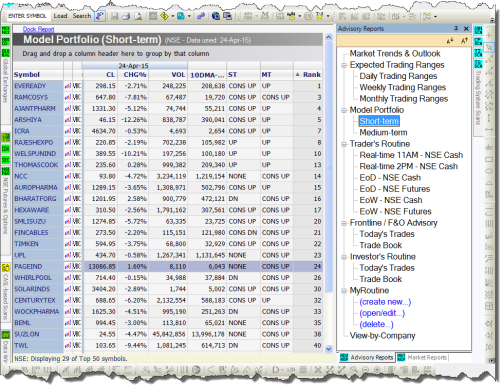Open View-by-Company item
This screenshot has width=500, height=385.
(x=382, y=336)
